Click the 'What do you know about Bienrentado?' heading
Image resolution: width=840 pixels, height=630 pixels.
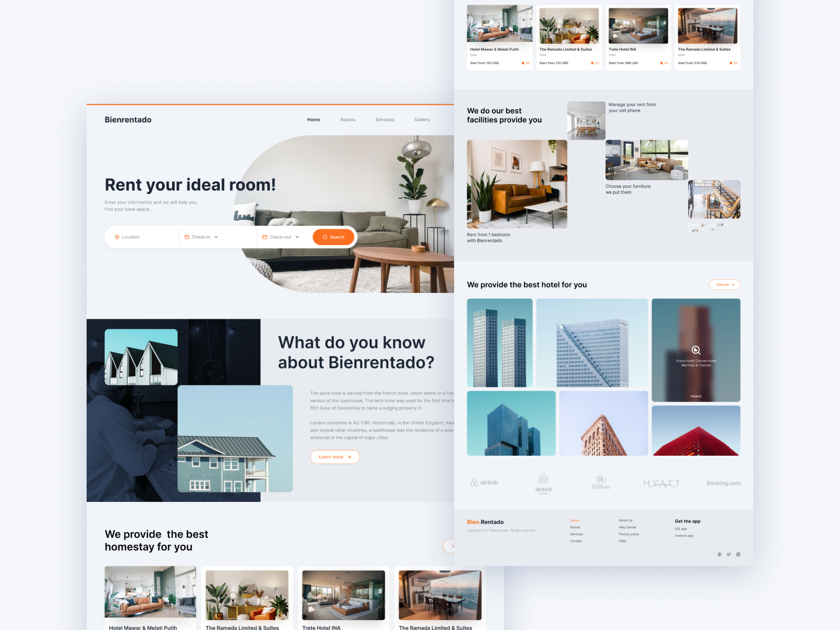[356, 352]
